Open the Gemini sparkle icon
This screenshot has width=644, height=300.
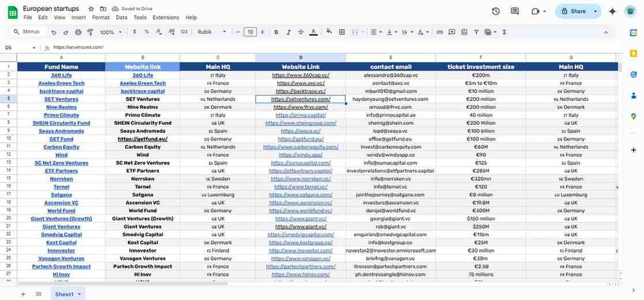point(612,12)
